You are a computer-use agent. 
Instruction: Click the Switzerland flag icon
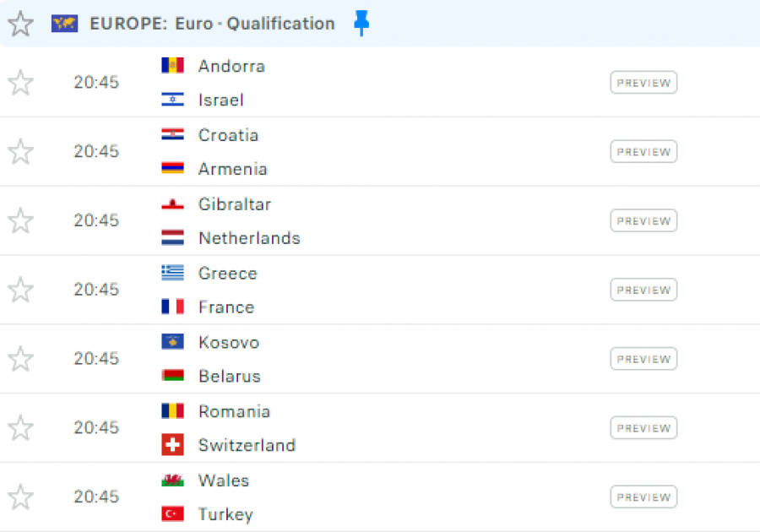(172, 445)
